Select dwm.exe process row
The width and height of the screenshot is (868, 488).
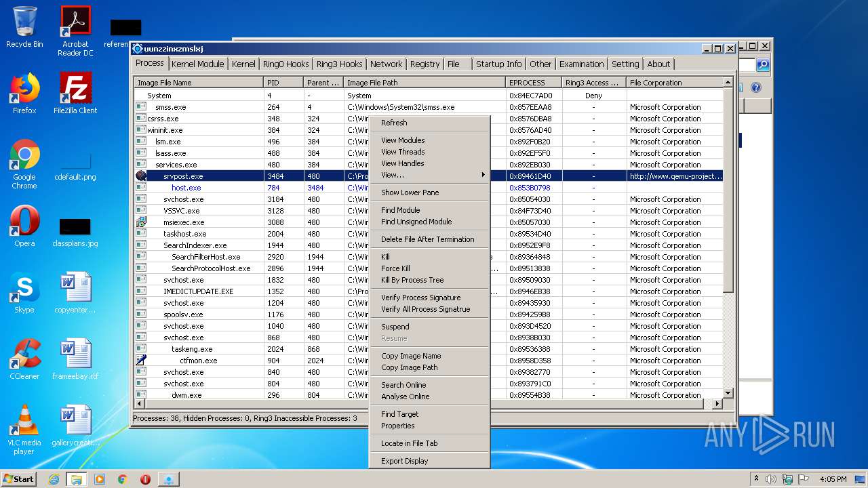[x=428, y=394]
